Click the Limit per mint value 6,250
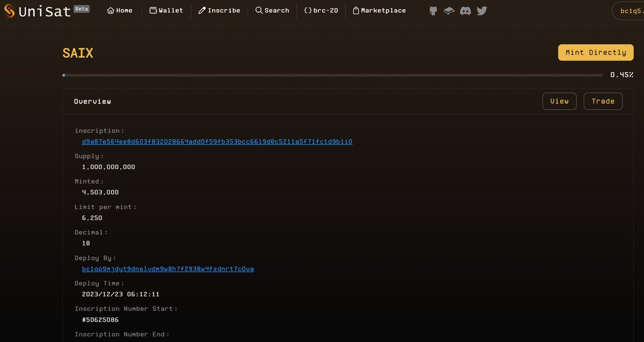 click(92, 218)
